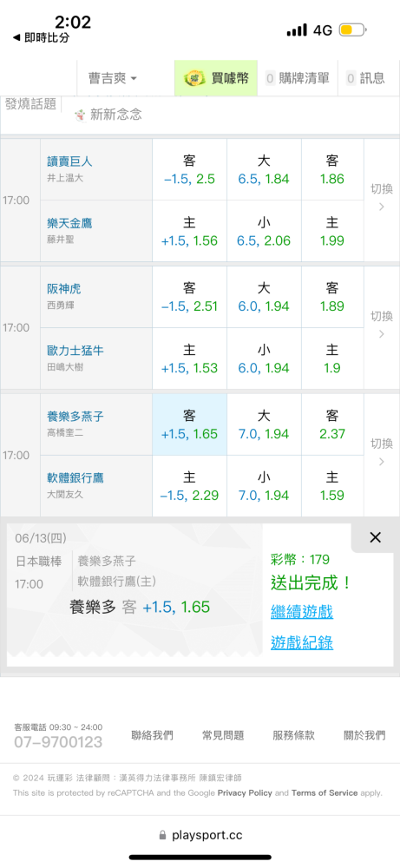The image size is (400, 868).
Task: Tap the 買噱幣 coin icon
Action: [x=194, y=78]
